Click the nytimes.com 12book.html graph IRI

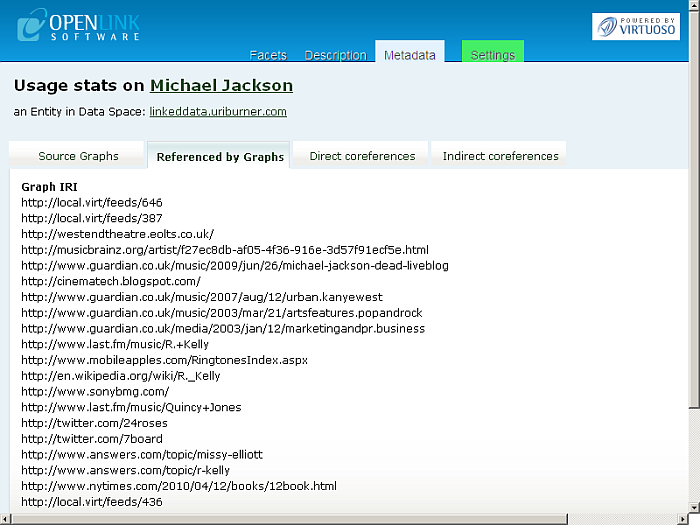pyautogui.click(x=179, y=487)
